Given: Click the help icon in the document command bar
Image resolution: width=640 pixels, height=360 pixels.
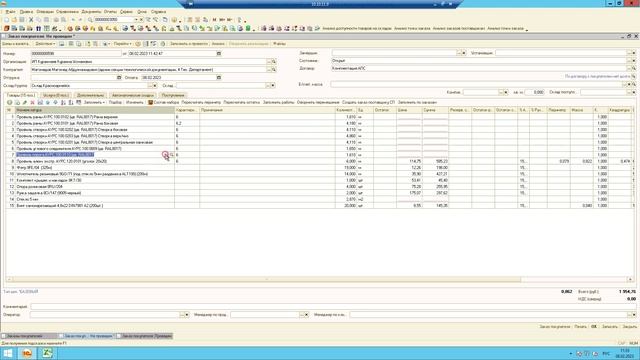Looking at the screenshot, I should 163,44.
